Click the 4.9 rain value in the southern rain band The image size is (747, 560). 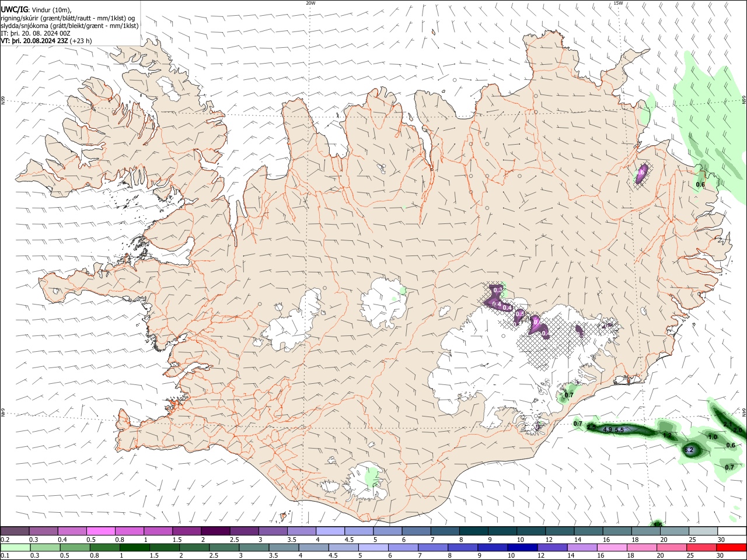pyautogui.click(x=607, y=430)
